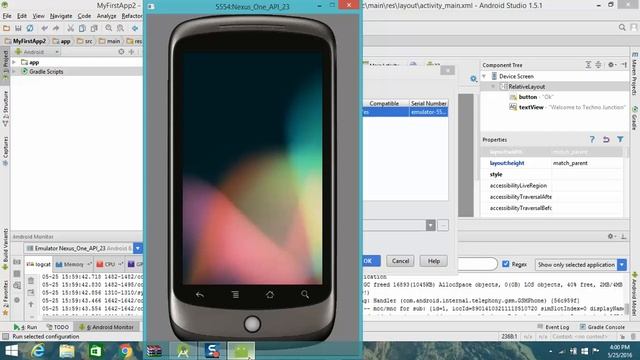The height and width of the screenshot is (360, 640).
Task: Open the Edit menu
Action: point(22,16)
